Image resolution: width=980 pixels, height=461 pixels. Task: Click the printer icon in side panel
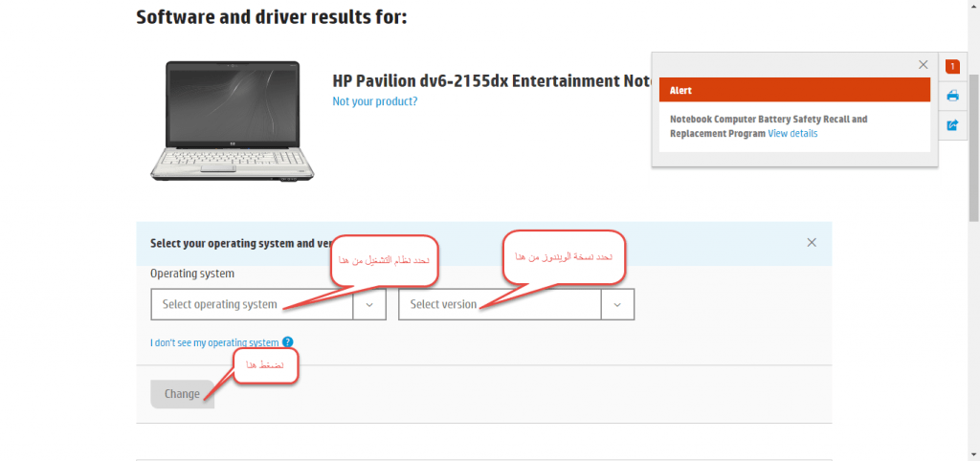[952, 96]
